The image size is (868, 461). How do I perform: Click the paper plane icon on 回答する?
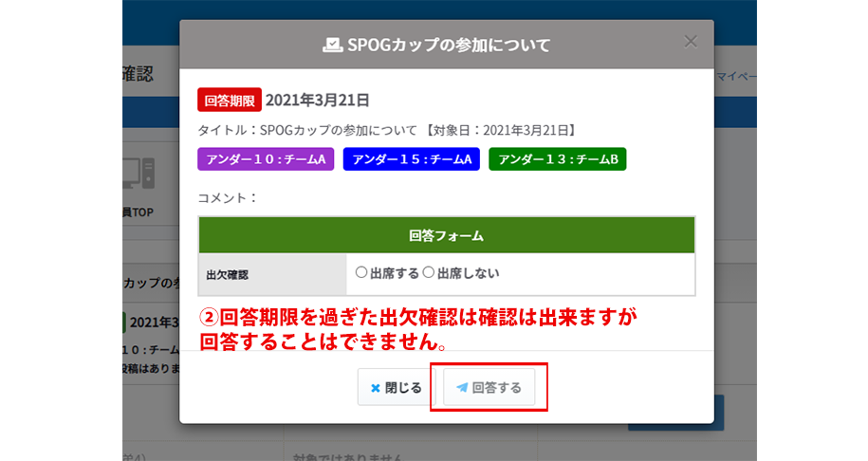tap(462, 388)
